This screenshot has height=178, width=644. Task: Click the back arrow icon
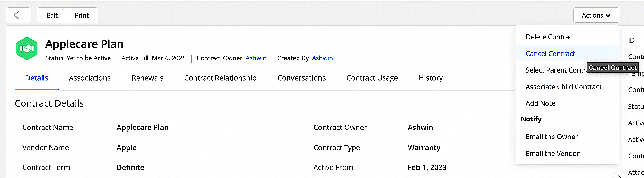click(x=18, y=15)
